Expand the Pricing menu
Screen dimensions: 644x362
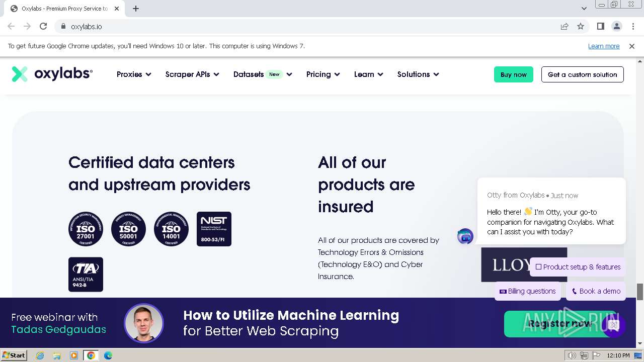pyautogui.click(x=323, y=74)
